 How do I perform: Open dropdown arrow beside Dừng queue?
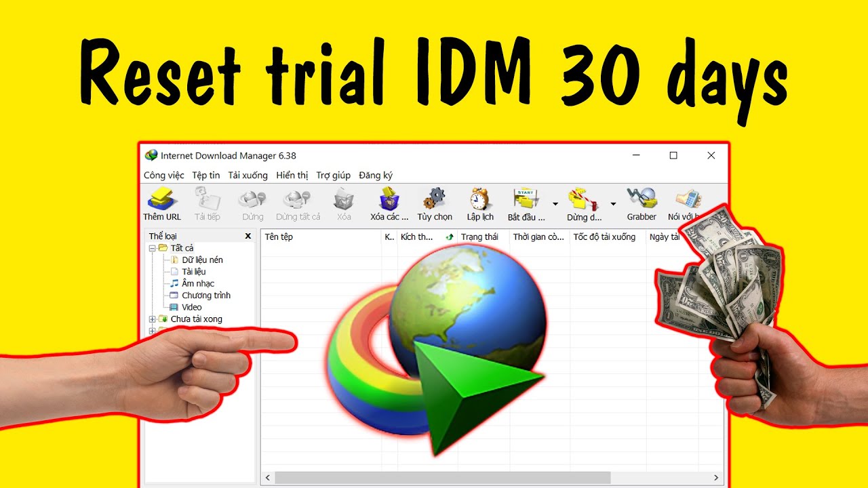[613, 203]
